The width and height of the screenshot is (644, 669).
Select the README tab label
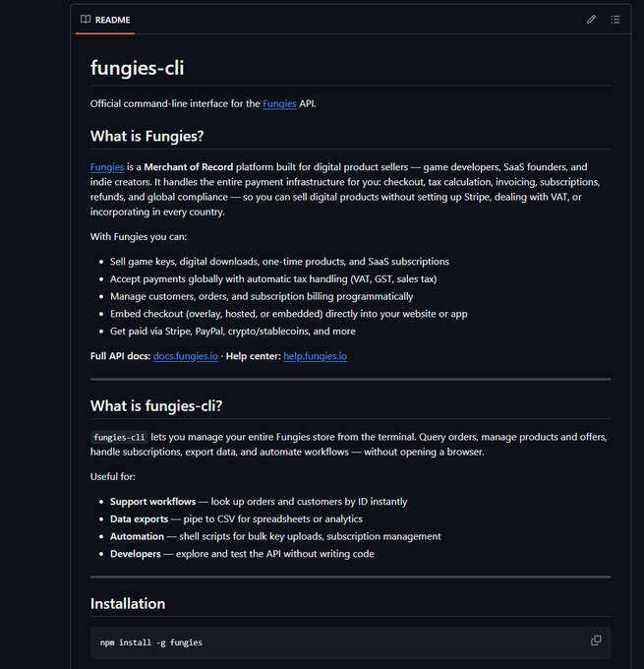[x=112, y=20]
